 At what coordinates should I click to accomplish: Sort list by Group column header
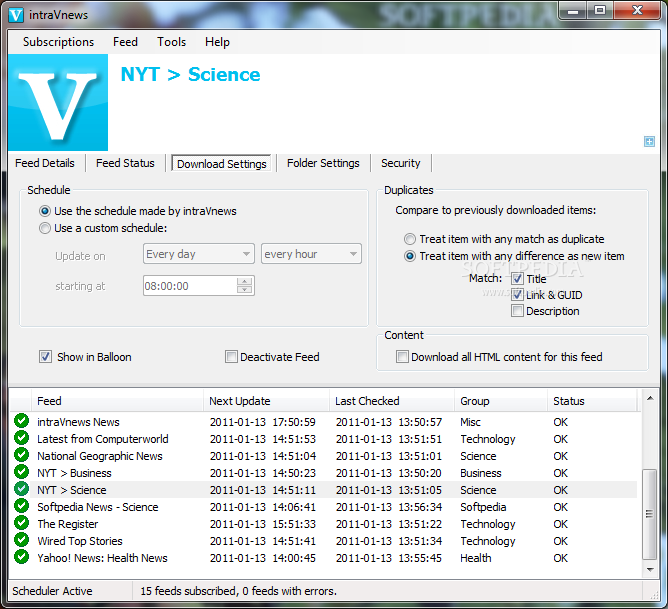coord(501,401)
